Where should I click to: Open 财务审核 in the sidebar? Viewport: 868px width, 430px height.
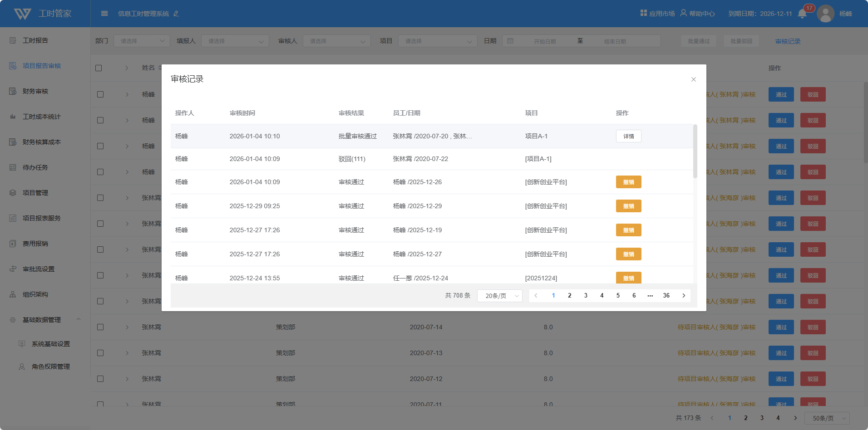35,91
